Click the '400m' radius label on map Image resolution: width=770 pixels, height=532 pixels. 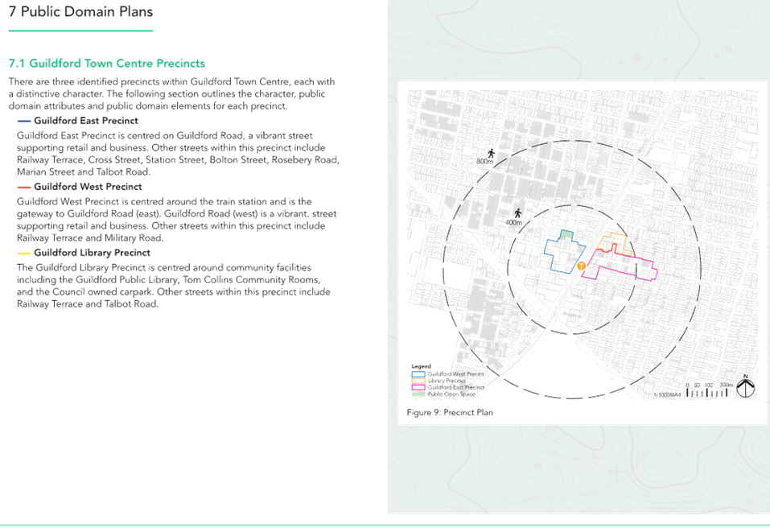click(513, 222)
